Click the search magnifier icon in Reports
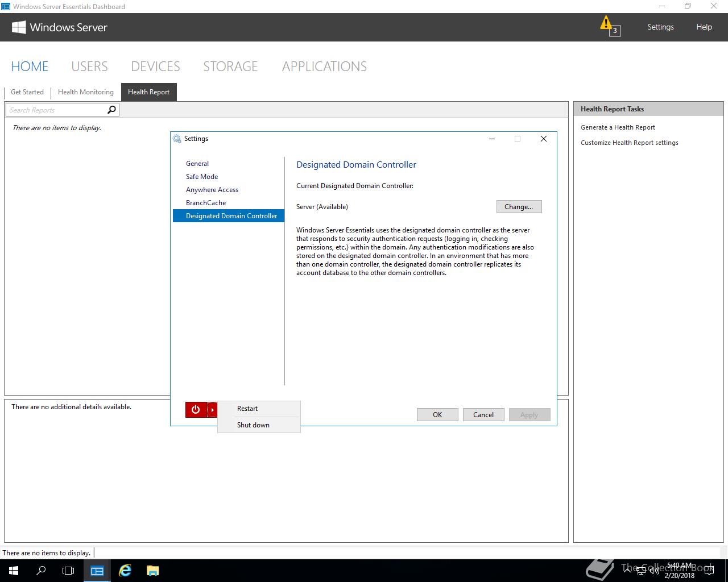 pos(112,110)
